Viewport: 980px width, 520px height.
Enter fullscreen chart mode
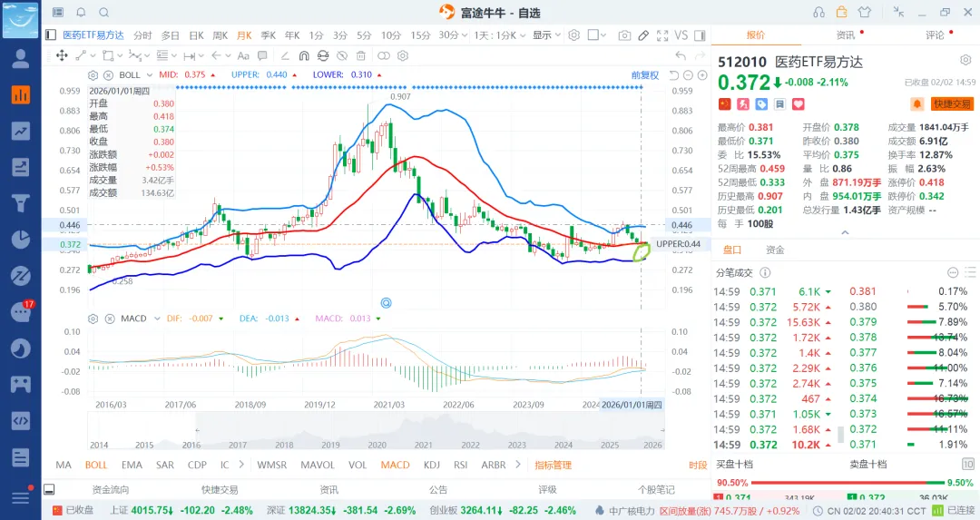pyautogui.click(x=662, y=35)
